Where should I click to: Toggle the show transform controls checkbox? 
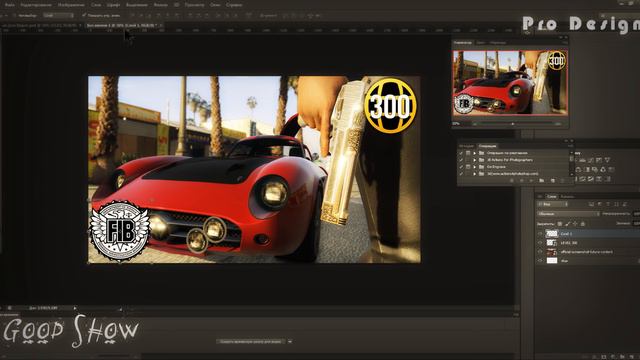point(84,16)
